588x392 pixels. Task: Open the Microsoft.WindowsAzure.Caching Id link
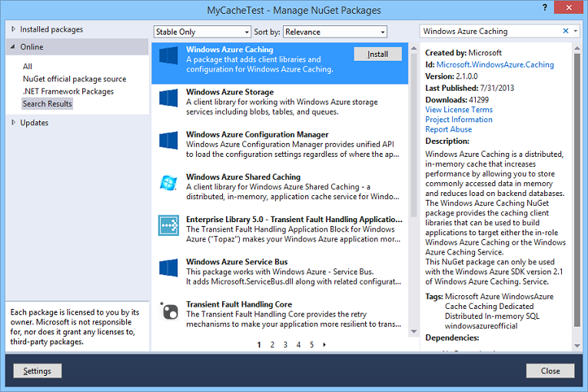[x=495, y=65]
